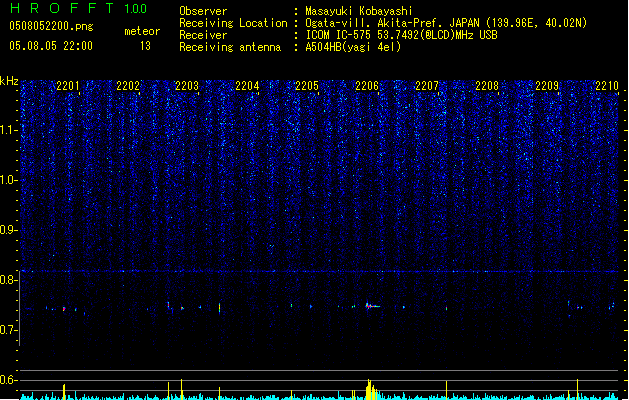Click the 'Receiving antenna' label
629x400 pixels.
(230, 47)
